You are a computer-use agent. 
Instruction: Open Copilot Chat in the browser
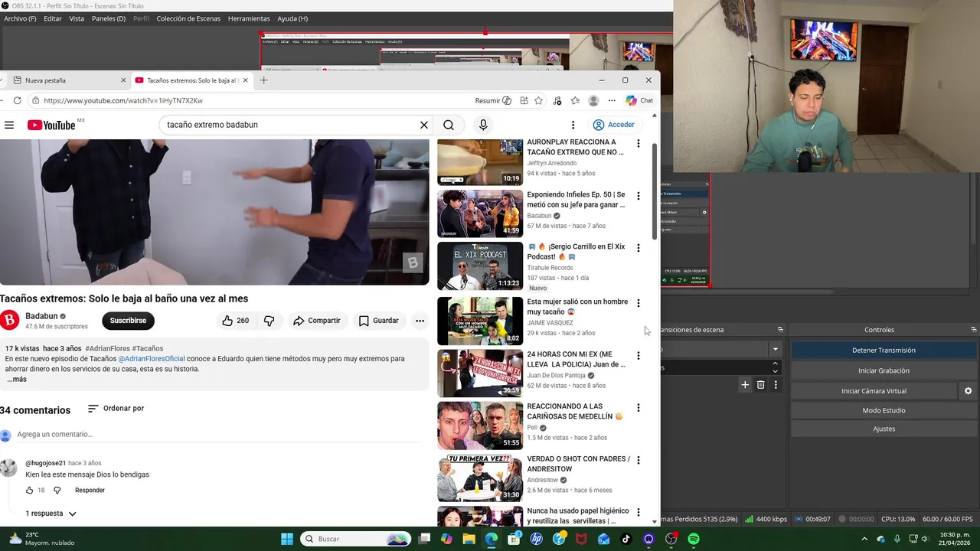pyautogui.click(x=639, y=100)
